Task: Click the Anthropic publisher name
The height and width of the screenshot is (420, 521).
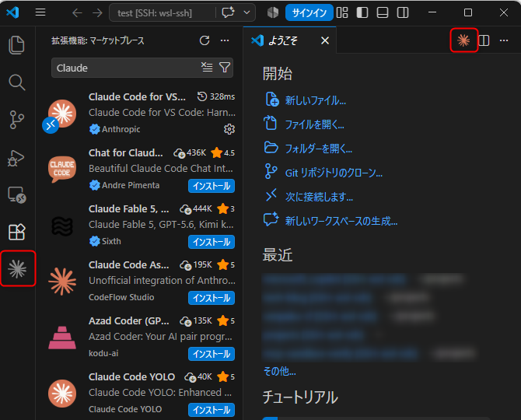Action: point(121,129)
